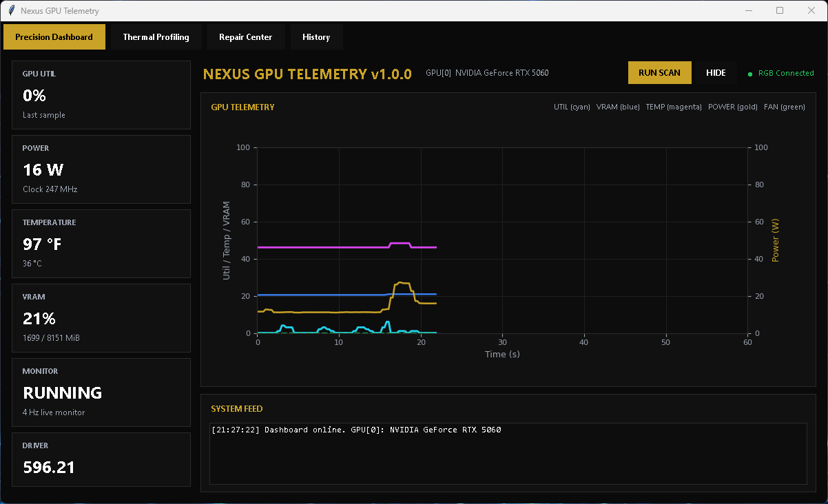Click inside the system feed log box
The width and height of the screenshot is (828, 504).
[x=508, y=454]
